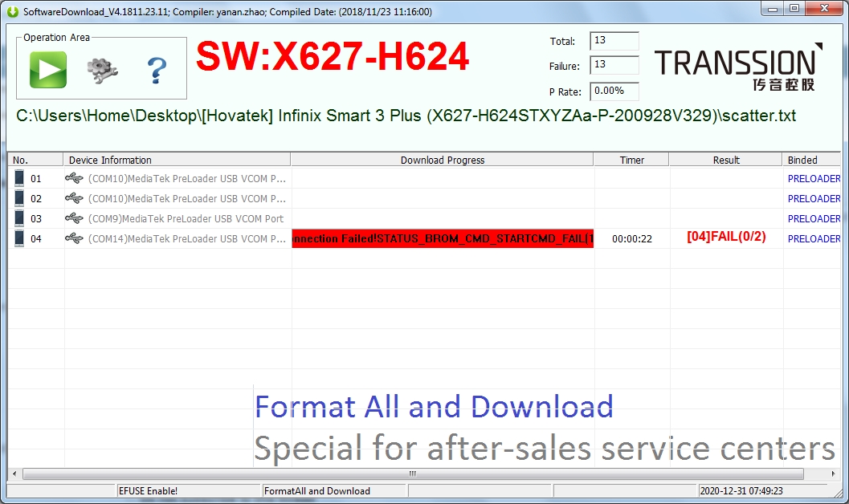Click the 00:00:22 timer value
Viewport: 849px width, 504px height.
[632, 238]
